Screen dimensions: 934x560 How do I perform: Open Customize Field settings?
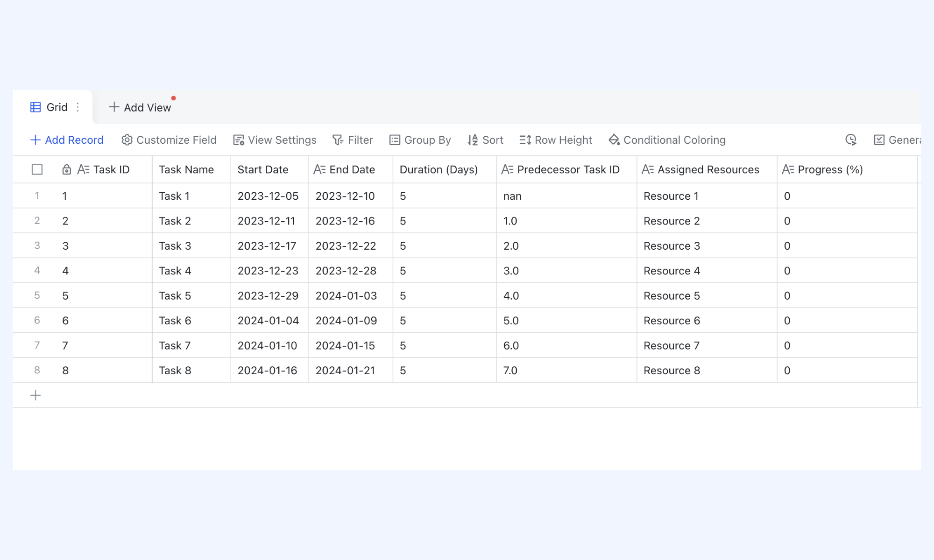pyautogui.click(x=169, y=140)
